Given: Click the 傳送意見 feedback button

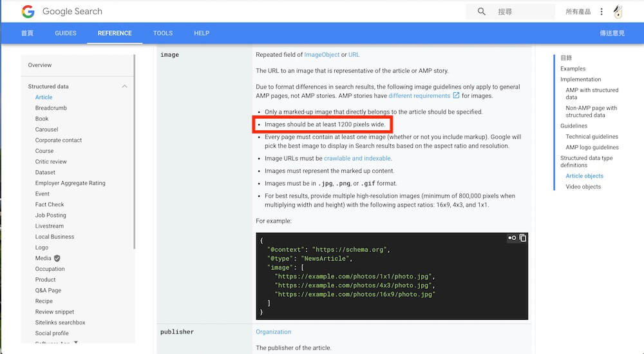Looking at the screenshot, I should [x=612, y=34].
